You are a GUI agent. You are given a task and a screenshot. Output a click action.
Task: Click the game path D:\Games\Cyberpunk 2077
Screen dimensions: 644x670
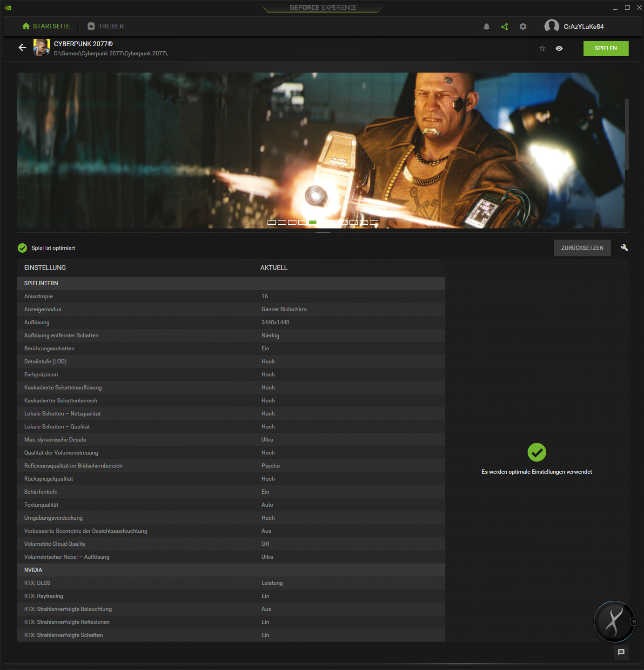[x=111, y=54]
